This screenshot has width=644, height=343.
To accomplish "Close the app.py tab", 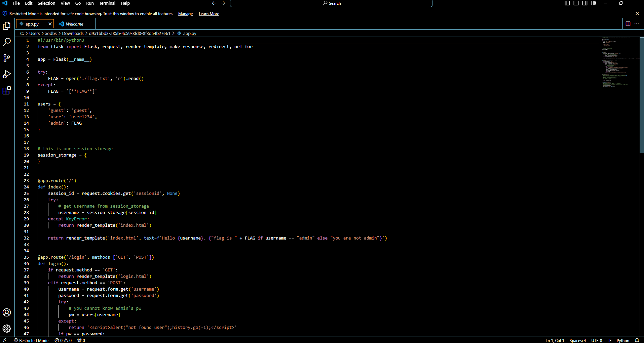I will coord(50,24).
